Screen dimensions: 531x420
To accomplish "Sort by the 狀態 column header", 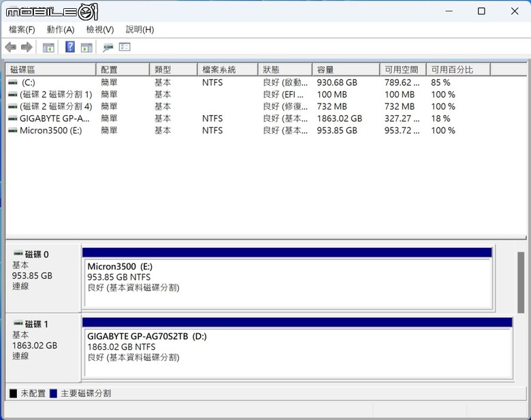I will click(x=285, y=69).
